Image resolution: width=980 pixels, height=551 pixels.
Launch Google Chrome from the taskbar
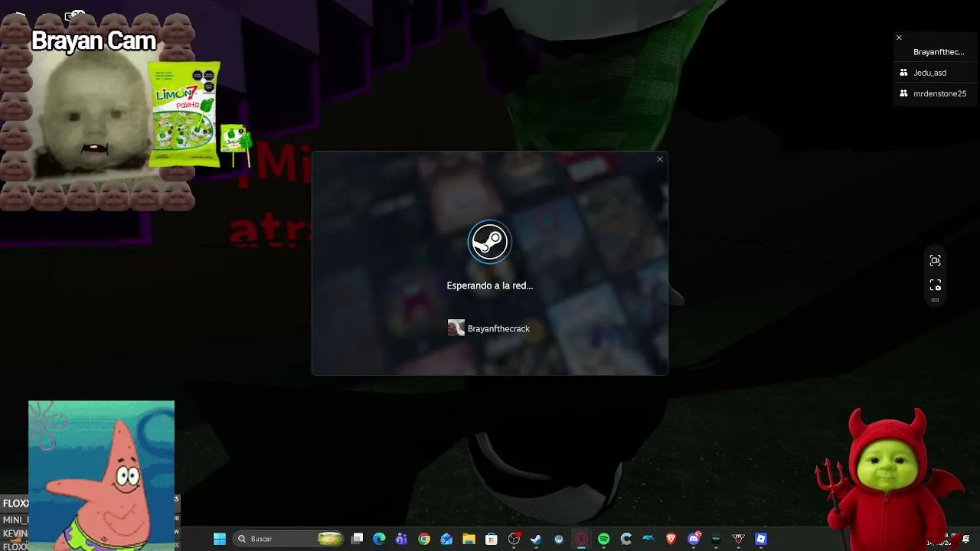coord(424,539)
